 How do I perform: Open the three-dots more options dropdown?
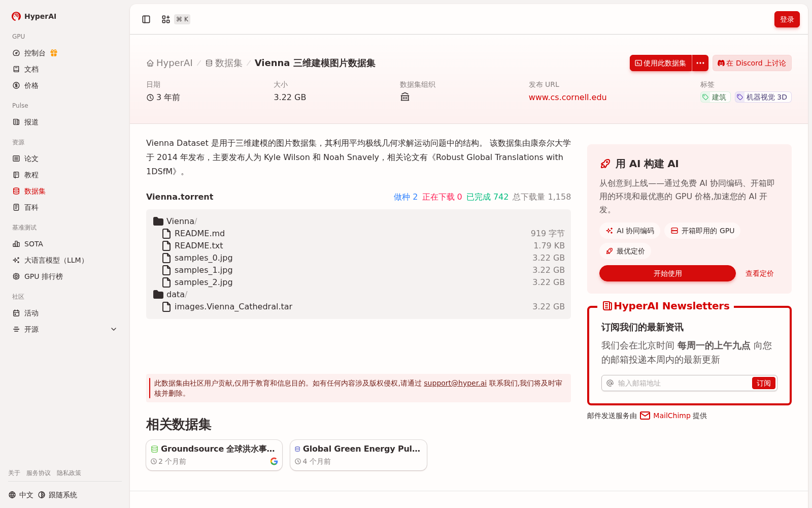click(x=700, y=63)
